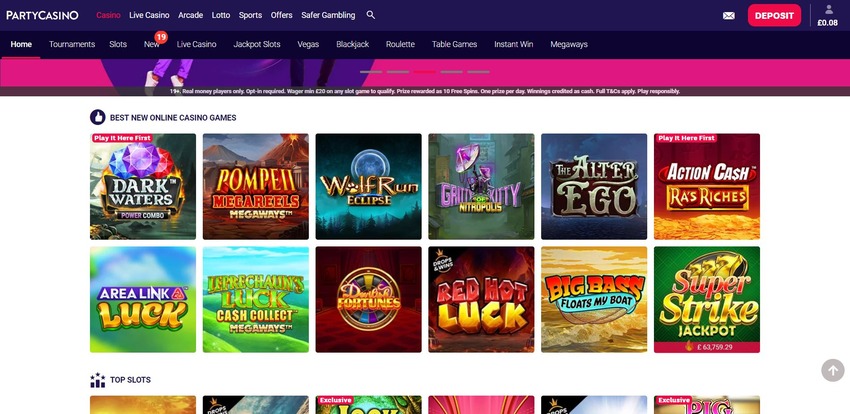This screenshot has height=414, width=850.
Task: Click the PartyCasino logo
Action: pyautogui.click(x=42, y=15)
